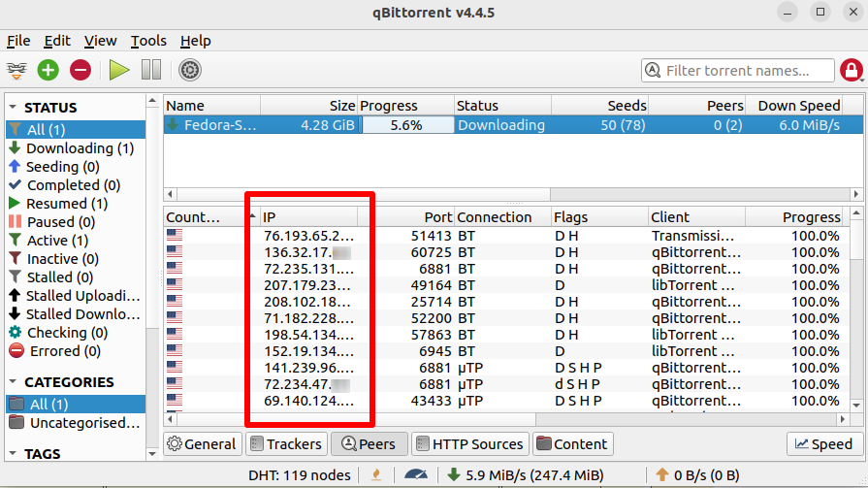Image resolution: width=868 pixels, height=488 pixels.
Task: Sort peers by Connection column header
Action: 502,217
